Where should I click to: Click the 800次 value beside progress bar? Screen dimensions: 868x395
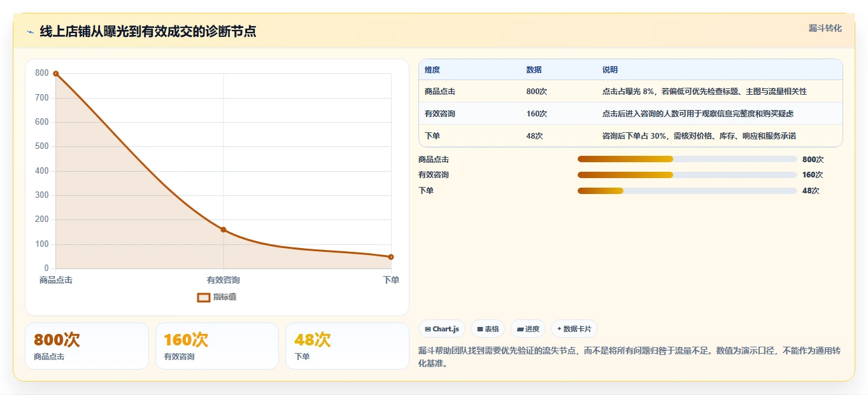tap(813, 160)
